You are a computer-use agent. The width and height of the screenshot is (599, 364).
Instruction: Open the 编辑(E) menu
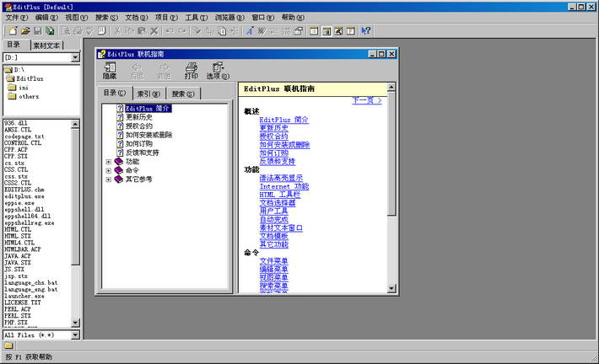tap(46, 18)
